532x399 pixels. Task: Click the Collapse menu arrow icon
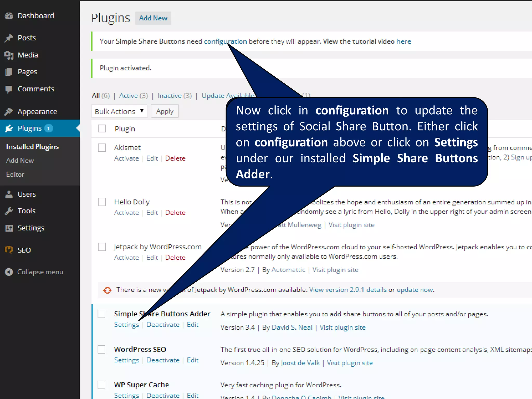pyautogui.click(x=9, y=272)
